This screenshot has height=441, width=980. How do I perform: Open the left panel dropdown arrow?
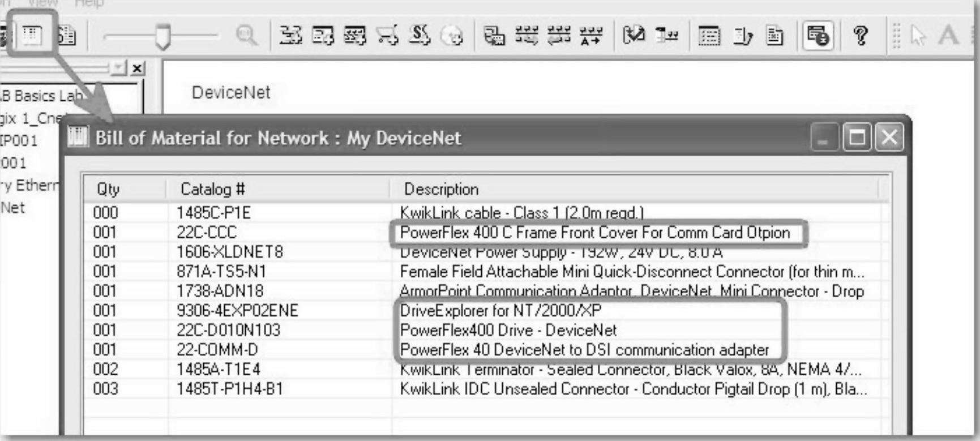coord(119,68)
